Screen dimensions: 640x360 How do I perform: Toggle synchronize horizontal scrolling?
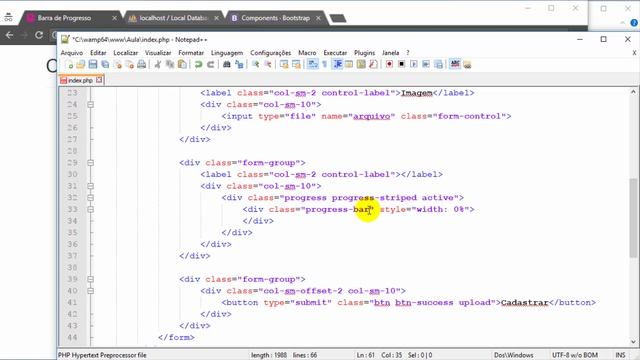pyautogui.click(x=296, y=64)
